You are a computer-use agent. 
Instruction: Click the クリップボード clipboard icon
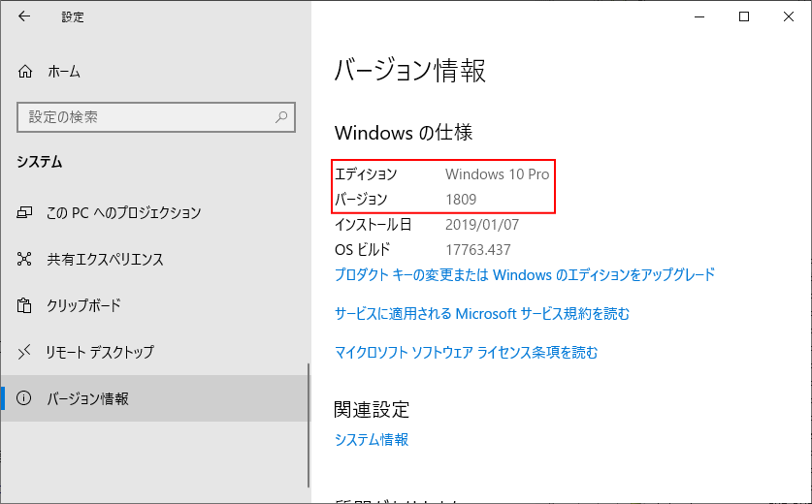click(24, 305)
